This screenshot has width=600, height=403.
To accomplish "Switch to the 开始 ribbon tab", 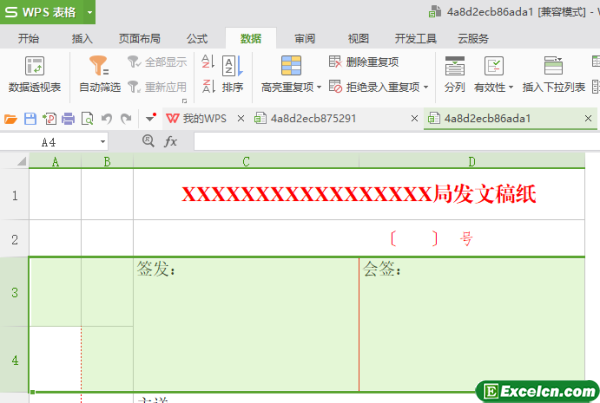I will [x=28, y=39].
